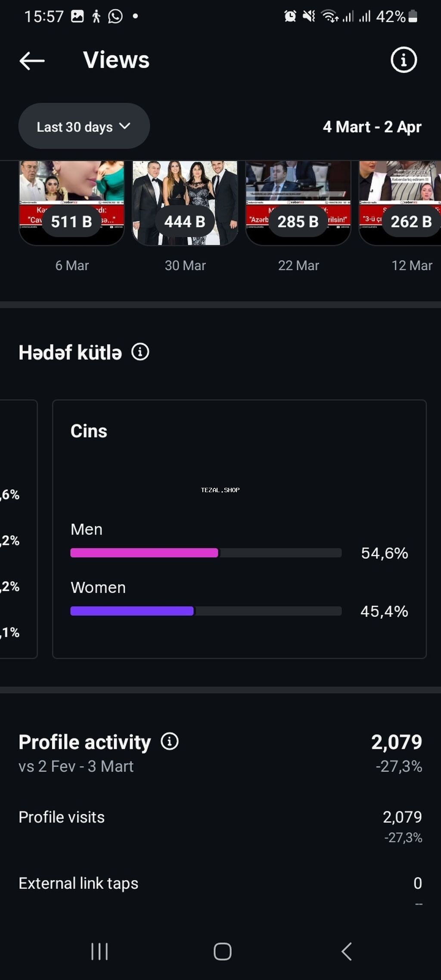Expand the date range 4 Mart - 2 Apr
Image resolution: width=441 pixels, height=980 pixels.
[x=372, y=127]
